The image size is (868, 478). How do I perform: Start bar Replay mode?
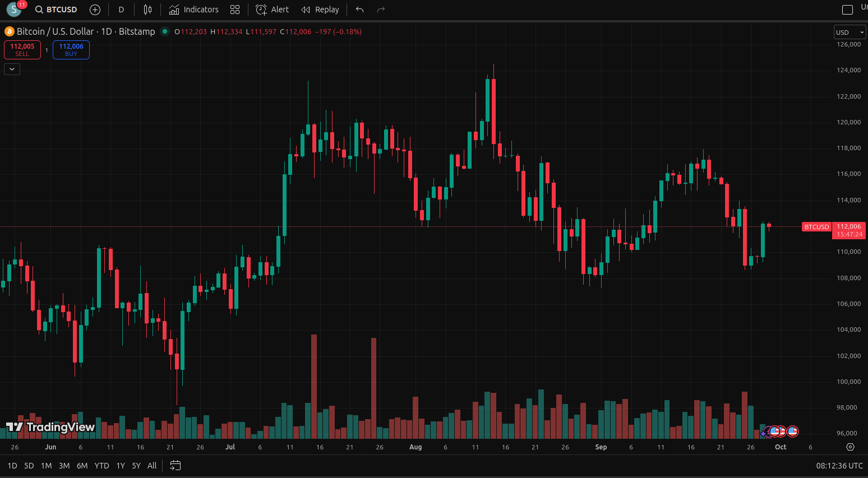[320, 10]
